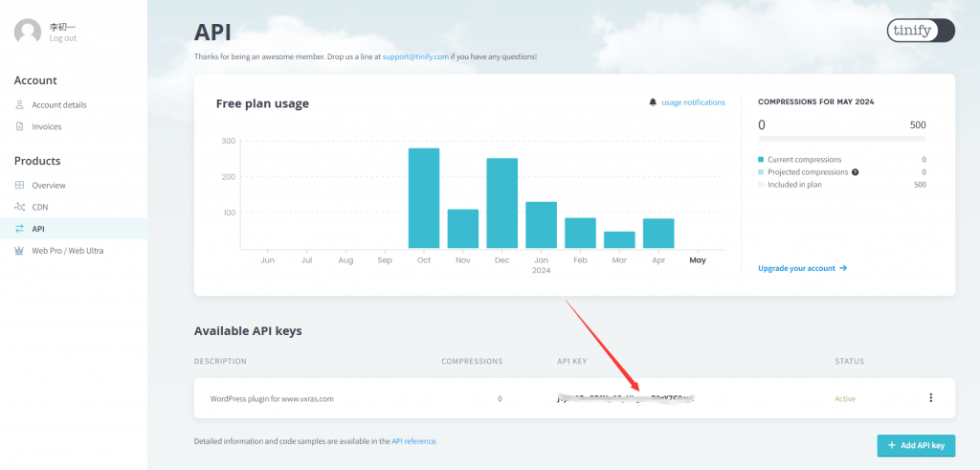
Task: Click the Log out link
Action: 63,38
